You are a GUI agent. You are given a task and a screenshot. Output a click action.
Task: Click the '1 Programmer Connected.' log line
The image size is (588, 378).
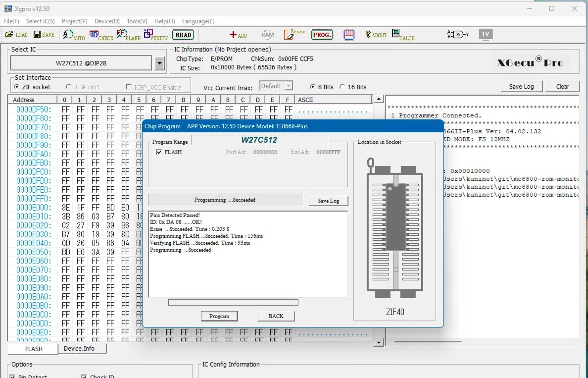point(436,115)
